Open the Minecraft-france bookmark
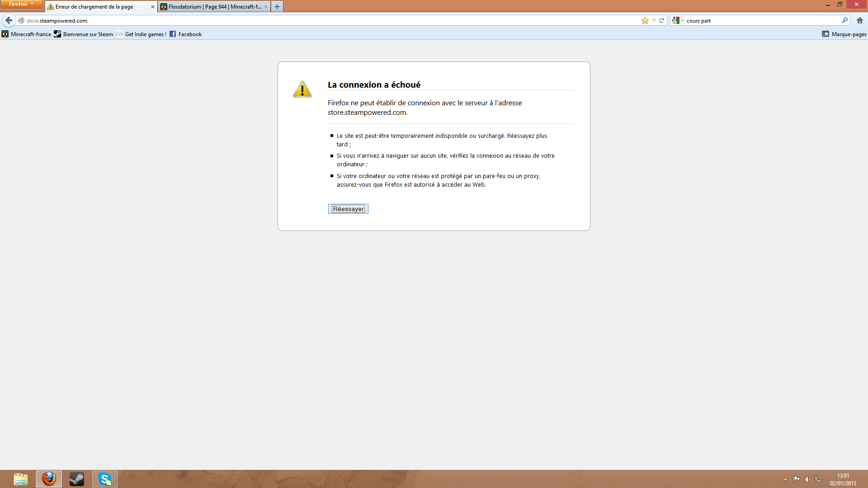868x488 pixels. 26,34
